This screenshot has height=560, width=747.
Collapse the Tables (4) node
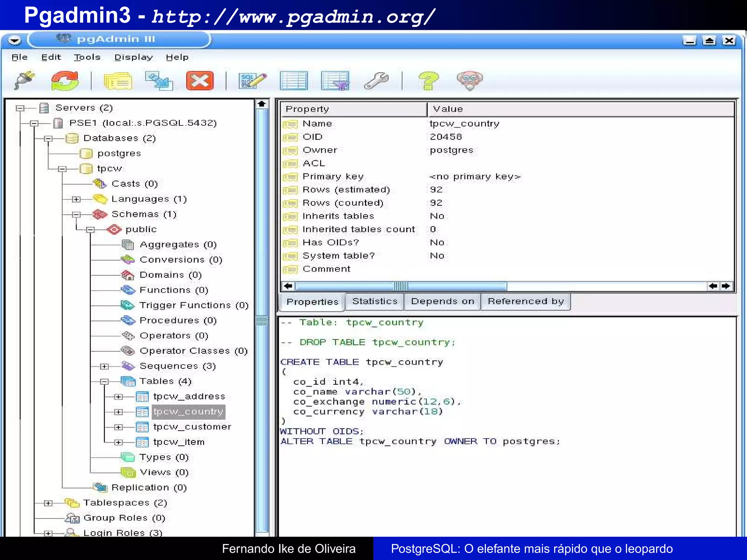(104, 381)
